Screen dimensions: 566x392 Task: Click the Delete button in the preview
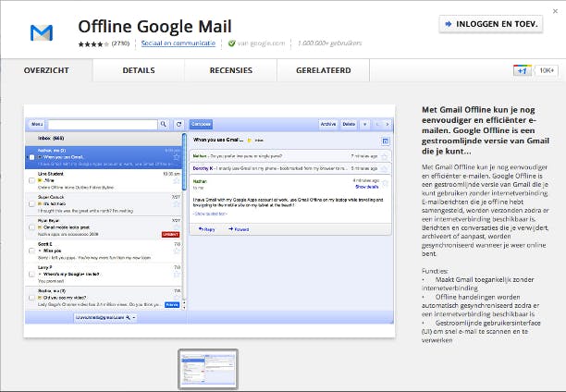click(x=349, y=124)
